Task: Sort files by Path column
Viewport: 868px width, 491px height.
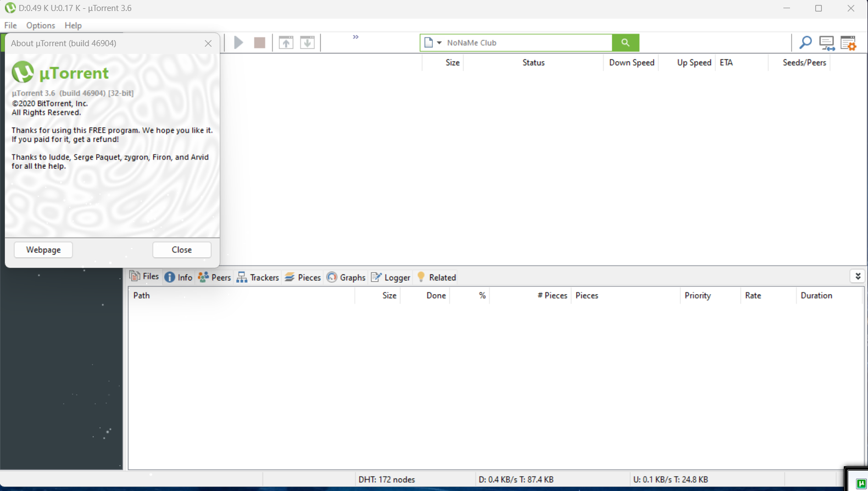Action: click(242, 295)
